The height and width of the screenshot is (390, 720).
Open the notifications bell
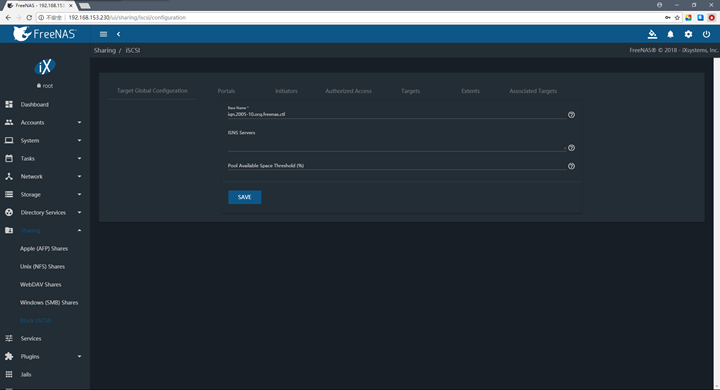[670, 34]
